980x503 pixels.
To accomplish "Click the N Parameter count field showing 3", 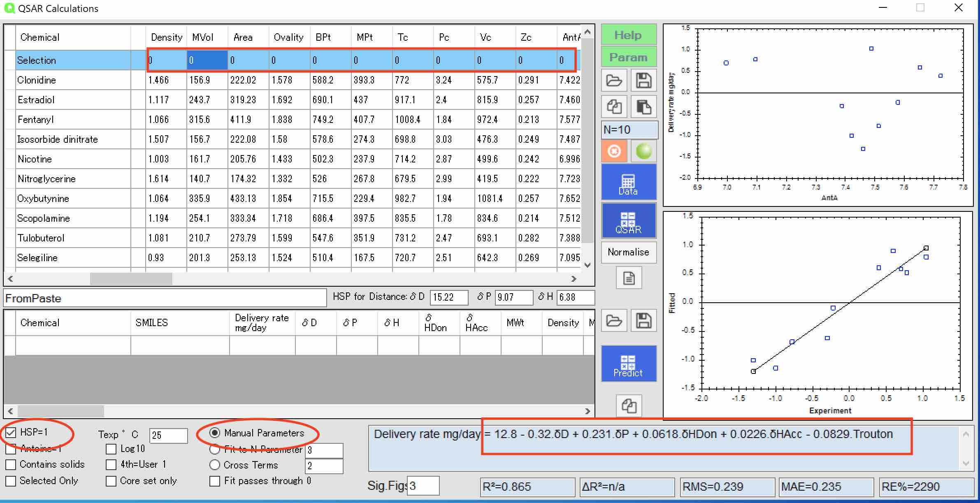I will pos(324,450).
